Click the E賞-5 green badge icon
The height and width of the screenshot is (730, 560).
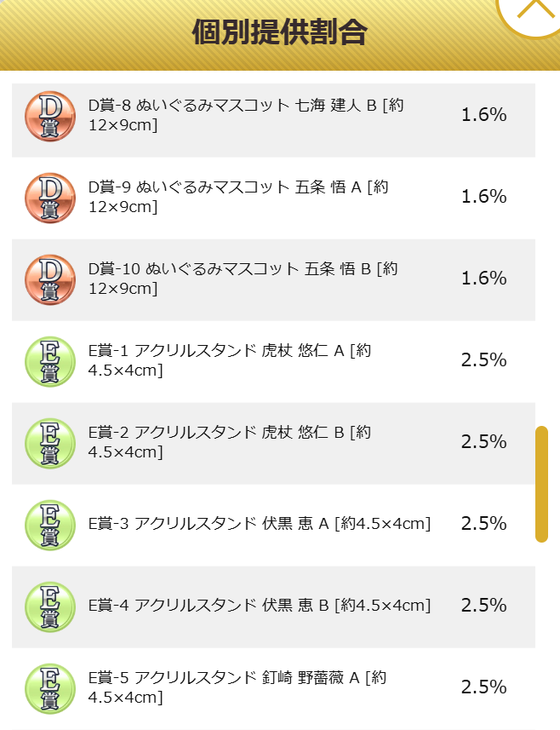tap(49, 688)
